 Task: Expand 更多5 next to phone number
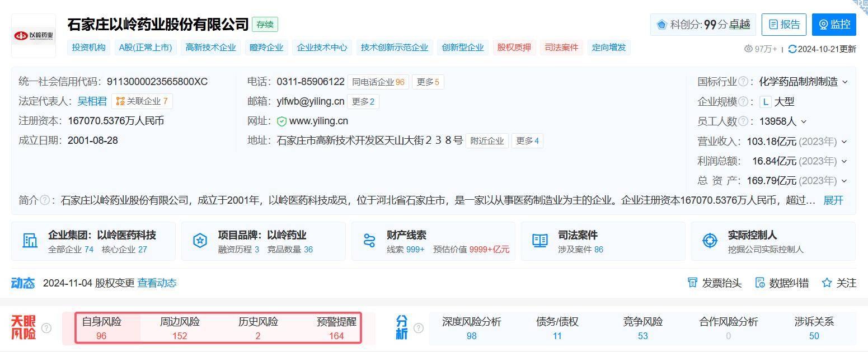(x=428, y=82)
